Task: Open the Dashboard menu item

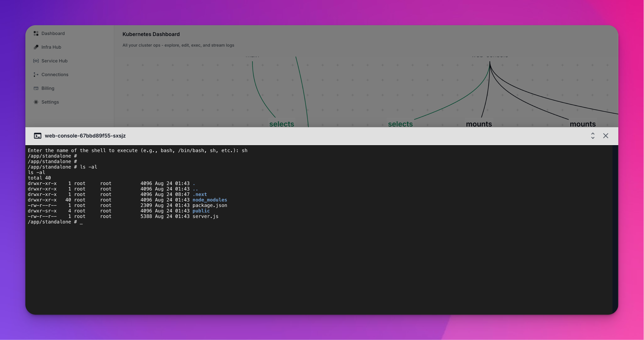Action: pos(53,33)
